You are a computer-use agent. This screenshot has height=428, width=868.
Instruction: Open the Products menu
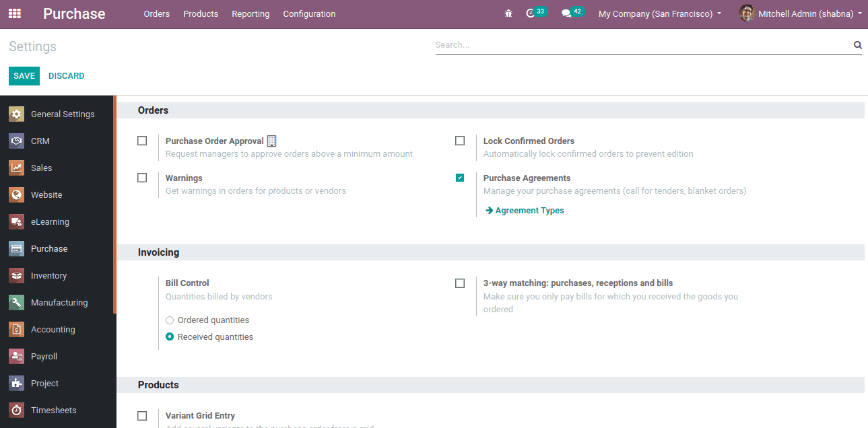pos(201,13)
